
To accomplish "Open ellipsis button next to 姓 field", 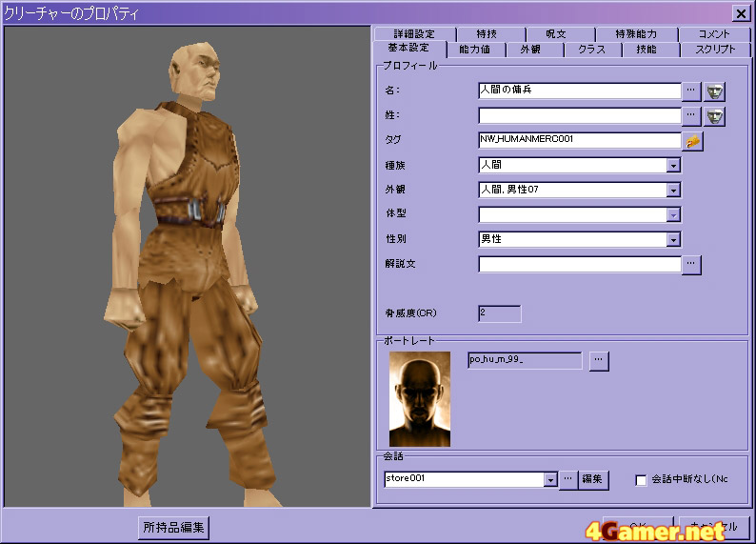I will pos(691,115).
